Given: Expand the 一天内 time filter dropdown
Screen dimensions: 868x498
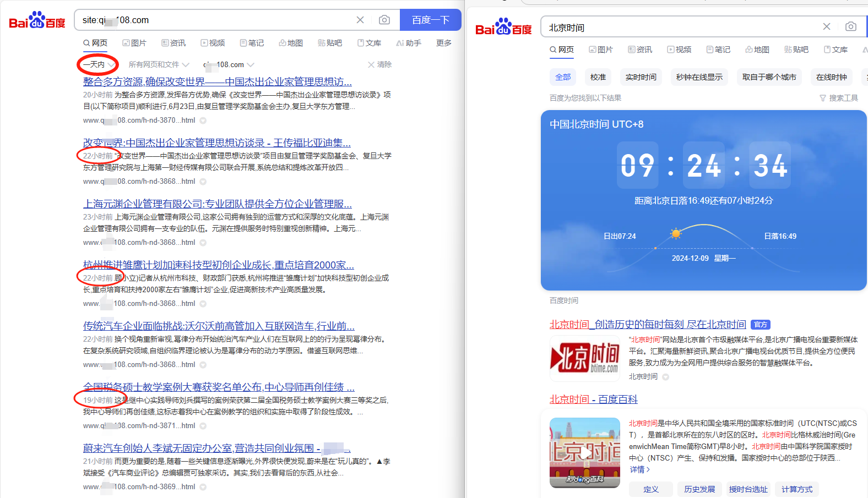Looking at the screenshot, I should pos(98,64).
